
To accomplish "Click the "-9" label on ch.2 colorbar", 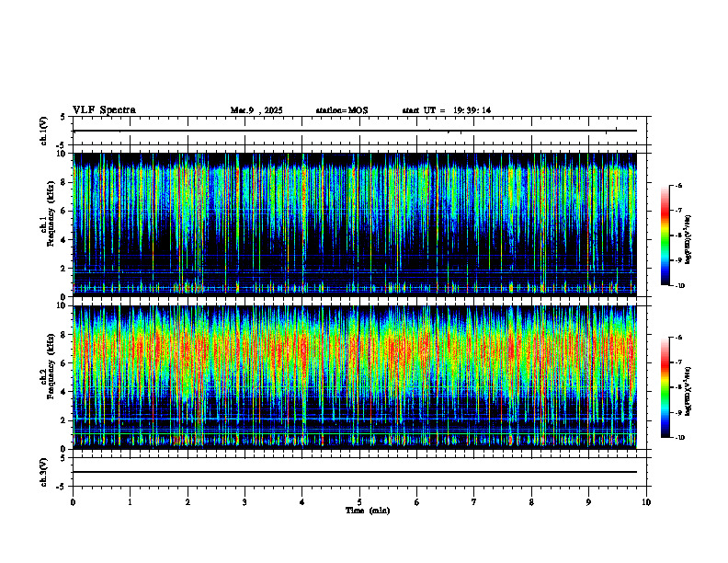I will point(678,412).
